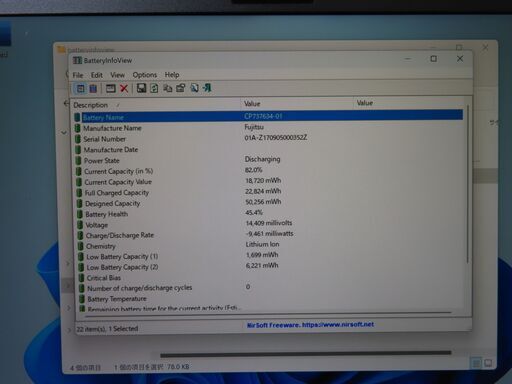Click the BatteryInfoView title bar app icon
The image size is (512, 384).
[77, 60]
